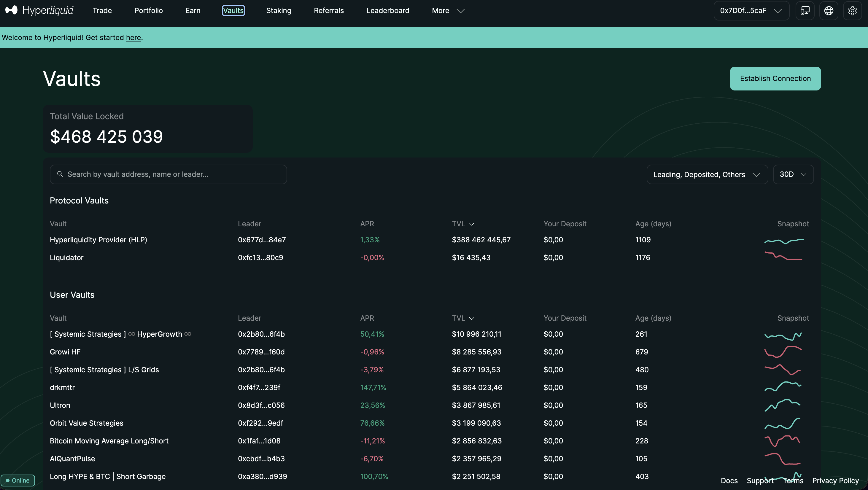Screen dimensions: 868x490
Task: View AIQuantPulse snapshot sparkline
Action: pyautogui.click(x=782, y=459)
